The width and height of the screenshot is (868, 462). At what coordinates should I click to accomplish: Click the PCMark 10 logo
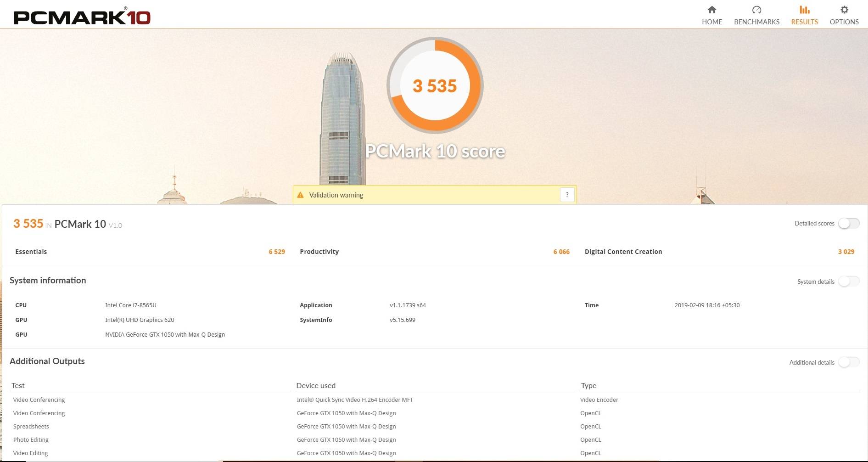(x=82, y=17)
